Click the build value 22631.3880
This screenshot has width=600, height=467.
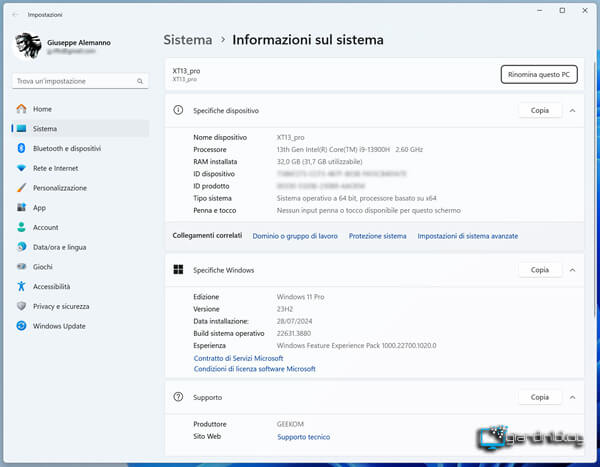pyautogui.click(x=293, y=333)
